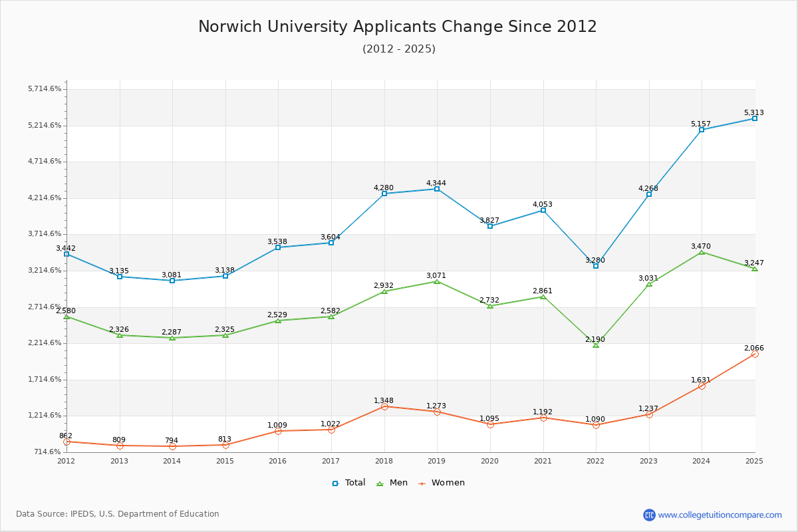The width and height of the screenshot is (798, 532).
Task: Select the Women data point for 2012 (862)
Action: pos(66,442)
